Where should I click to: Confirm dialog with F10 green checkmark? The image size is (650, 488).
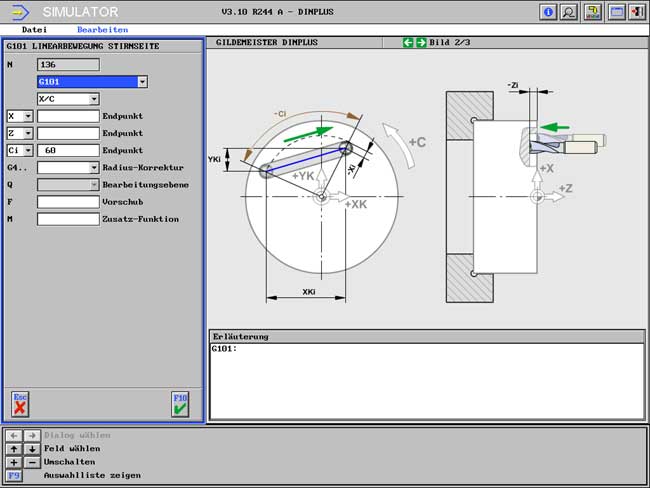coord(180,404)
